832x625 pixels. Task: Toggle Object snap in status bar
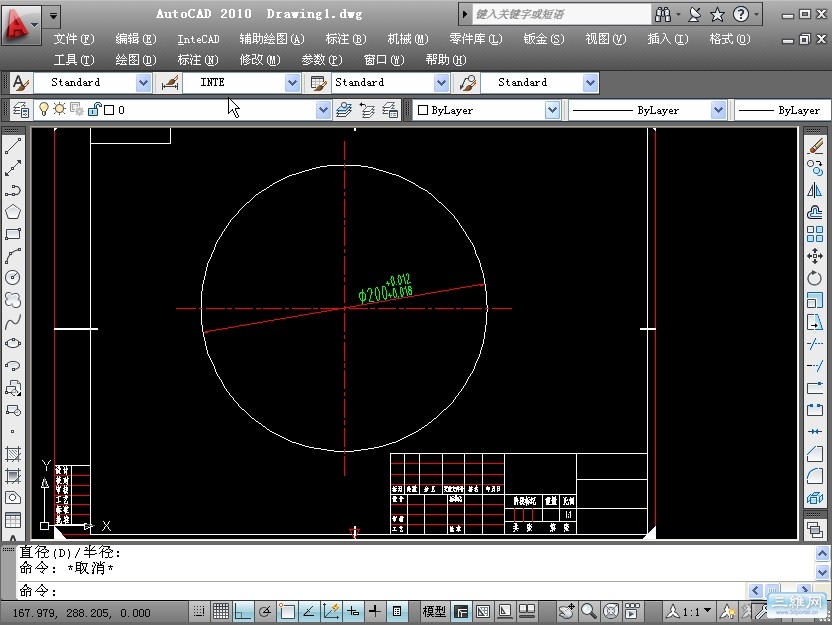tap(287, 612)
